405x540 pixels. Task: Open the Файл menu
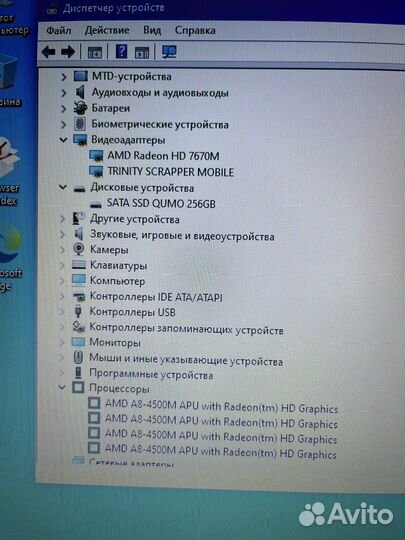pyautogui.click(x=59, y=31)
